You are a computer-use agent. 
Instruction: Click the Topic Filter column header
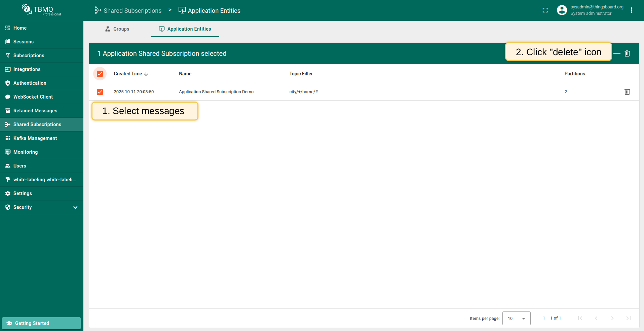[x=301, y=74]
